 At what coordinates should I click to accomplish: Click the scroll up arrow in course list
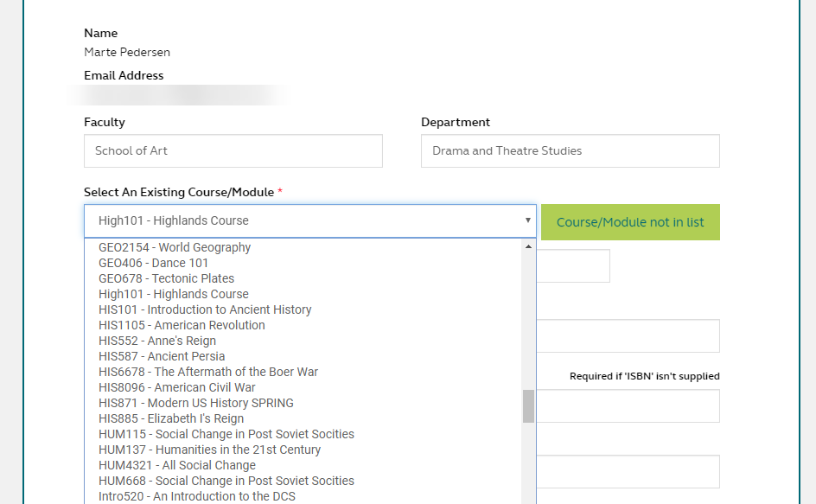[528, 247]
